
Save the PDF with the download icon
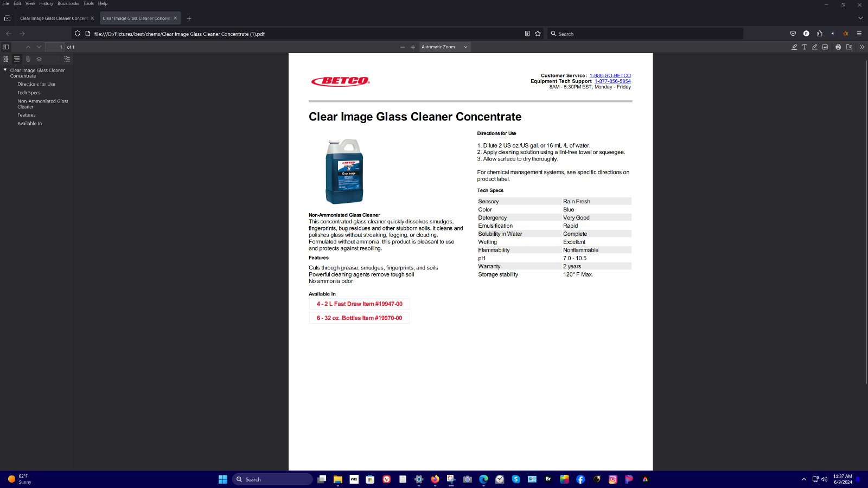point(849,47)
